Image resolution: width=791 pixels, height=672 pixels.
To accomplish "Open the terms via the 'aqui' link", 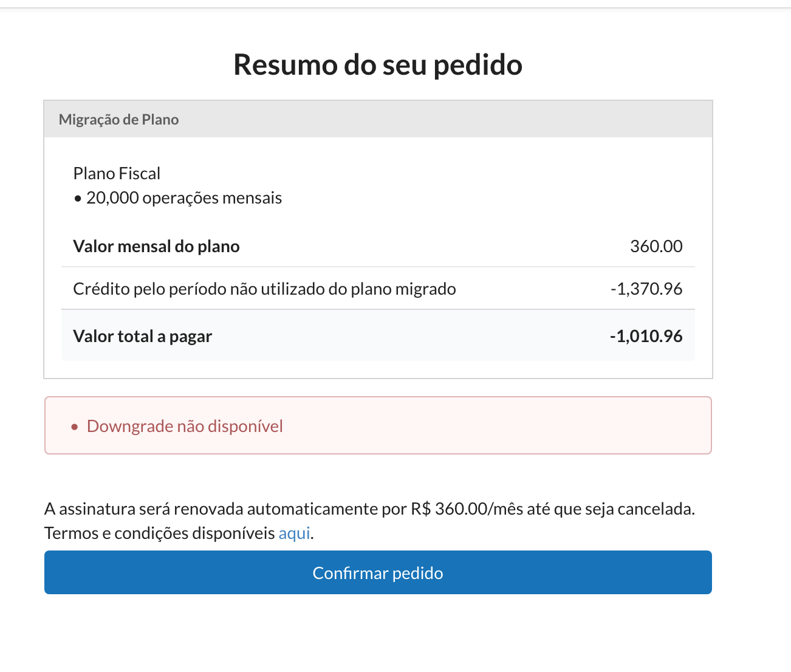I will [x=294, y=533].
